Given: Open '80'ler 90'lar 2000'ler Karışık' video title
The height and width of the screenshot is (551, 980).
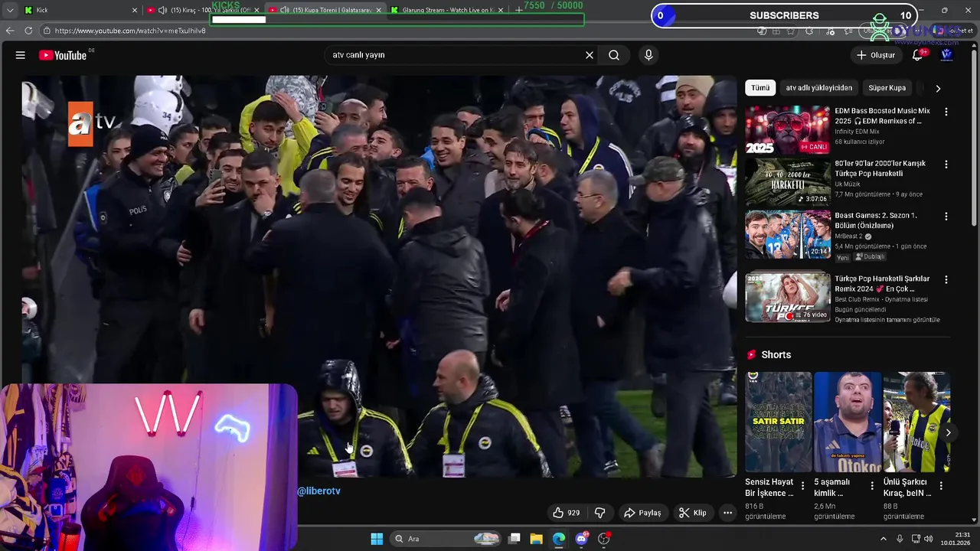Looking at the screenshot, I should click(x=880, y=168).
